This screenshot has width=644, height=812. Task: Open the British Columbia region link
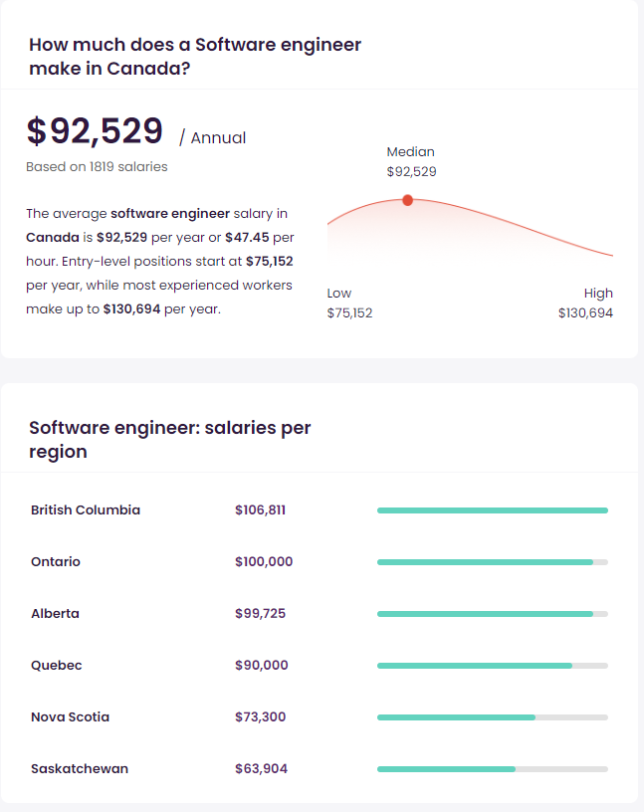[x=86, y=510]
